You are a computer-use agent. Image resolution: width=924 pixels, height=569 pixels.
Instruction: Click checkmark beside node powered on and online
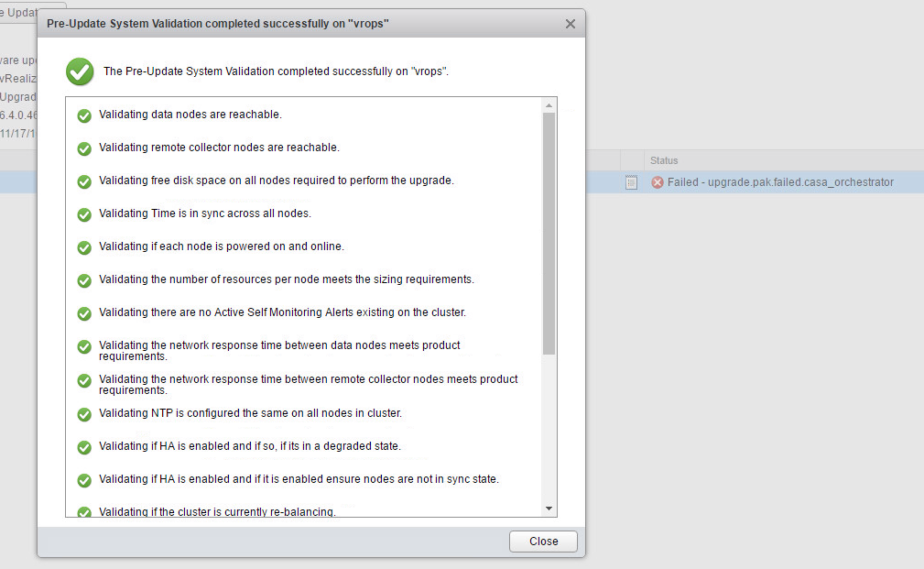click(x=84, y=247)
